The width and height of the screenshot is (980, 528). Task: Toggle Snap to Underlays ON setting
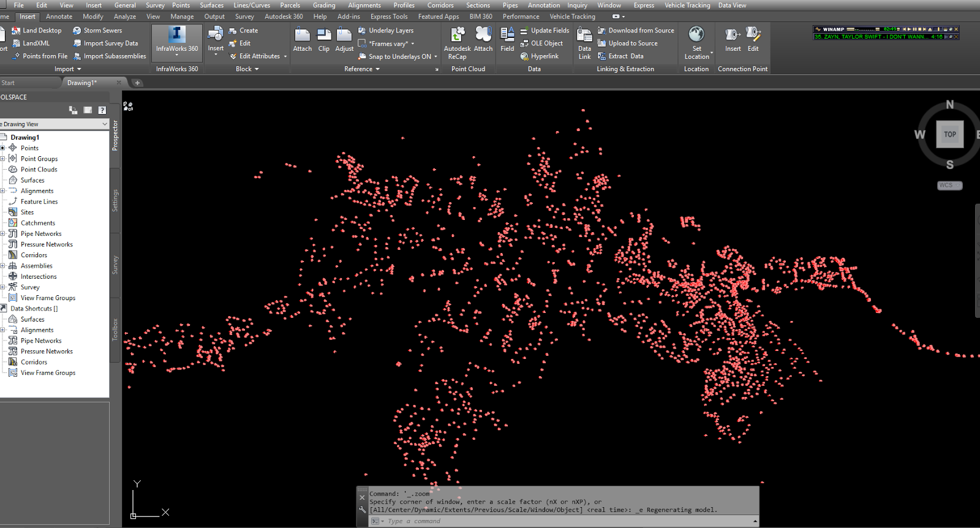398,56
